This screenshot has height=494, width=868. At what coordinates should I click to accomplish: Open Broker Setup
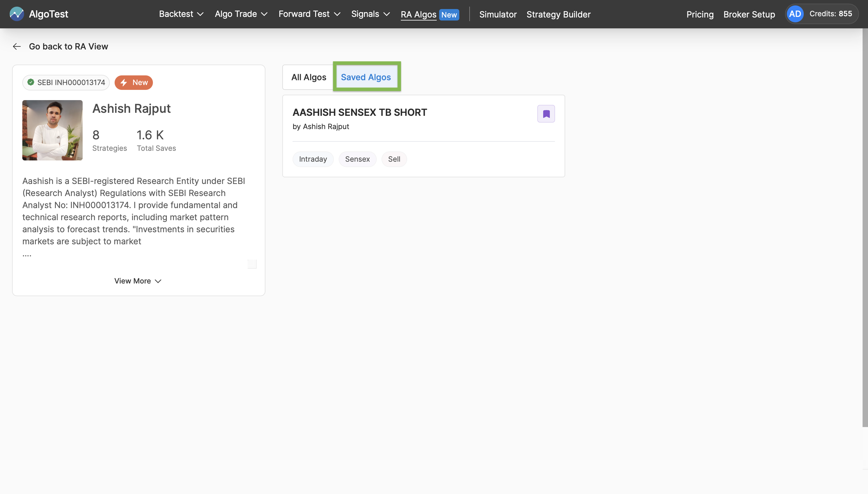[x=749, y=14]
